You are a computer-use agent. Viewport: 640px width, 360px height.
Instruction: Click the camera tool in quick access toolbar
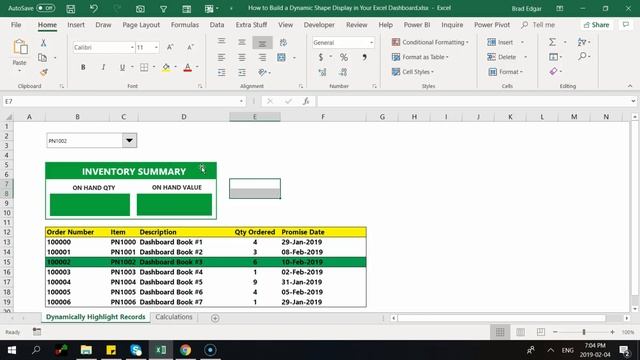tap(140, 8)
